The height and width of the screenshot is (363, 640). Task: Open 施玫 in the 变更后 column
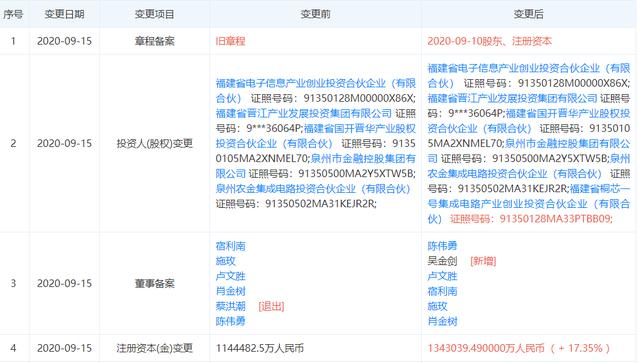tap(437, 306)
